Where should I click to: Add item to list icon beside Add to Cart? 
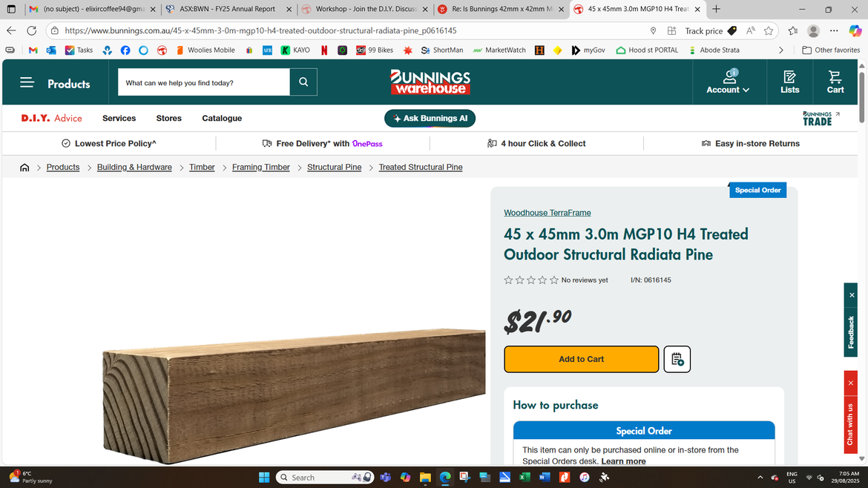coord(677,359)
